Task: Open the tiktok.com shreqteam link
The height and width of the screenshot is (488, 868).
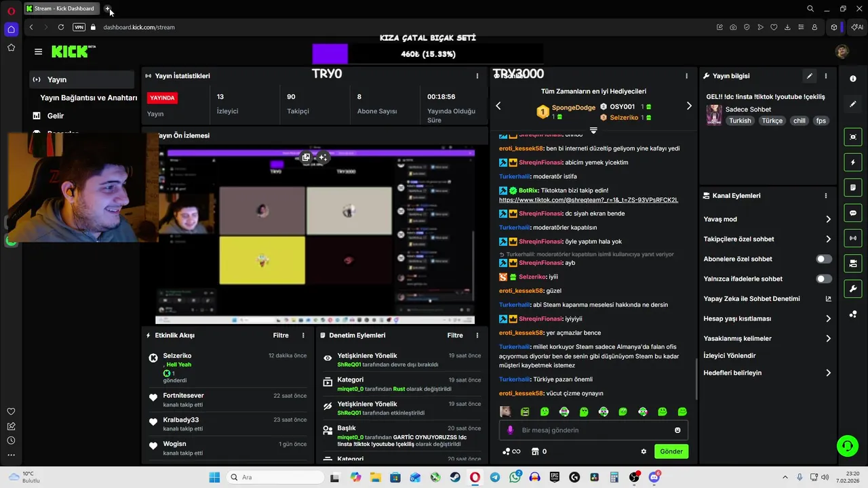Action: pos(589,200)
